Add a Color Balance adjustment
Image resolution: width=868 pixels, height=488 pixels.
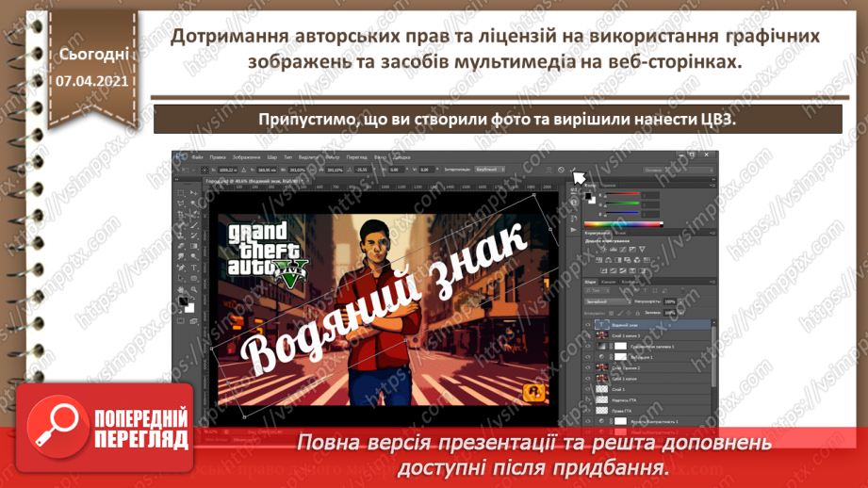tap(609, 260)
